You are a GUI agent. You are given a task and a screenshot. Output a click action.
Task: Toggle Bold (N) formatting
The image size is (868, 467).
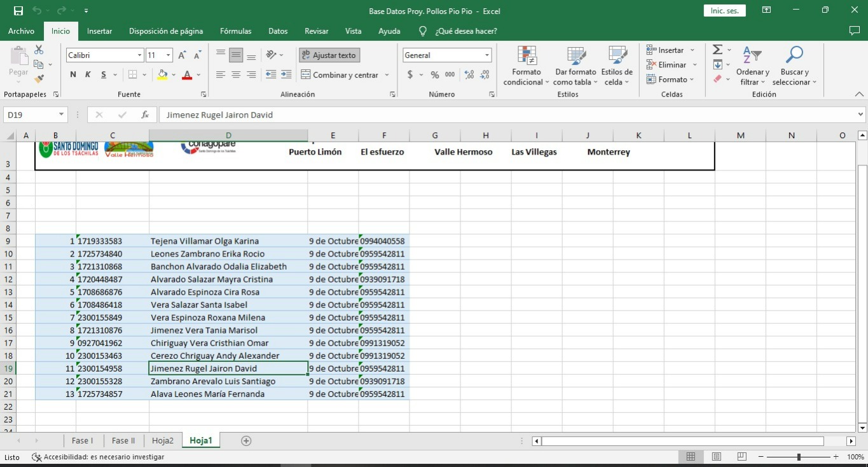coord(73,75)
